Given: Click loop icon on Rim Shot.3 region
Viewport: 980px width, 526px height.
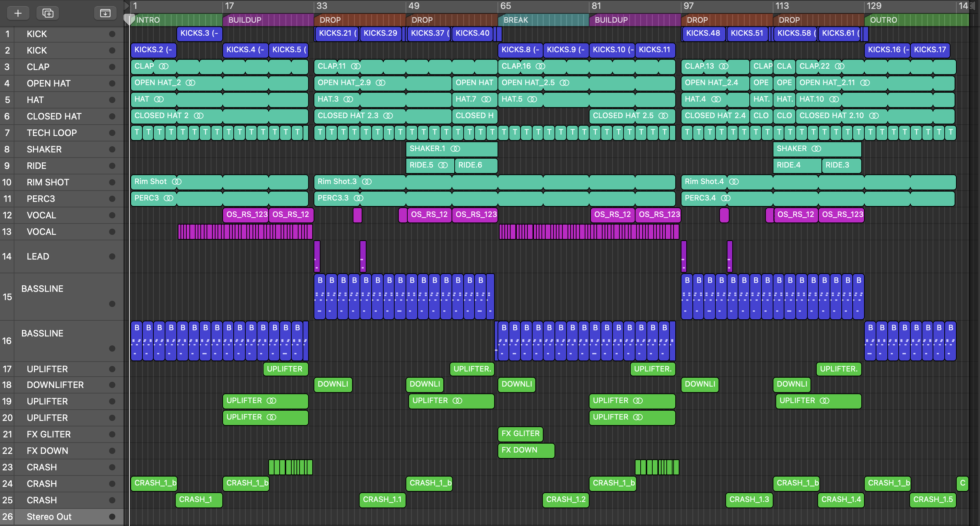Looking at the screenshot, I should (x=367, y=182).
